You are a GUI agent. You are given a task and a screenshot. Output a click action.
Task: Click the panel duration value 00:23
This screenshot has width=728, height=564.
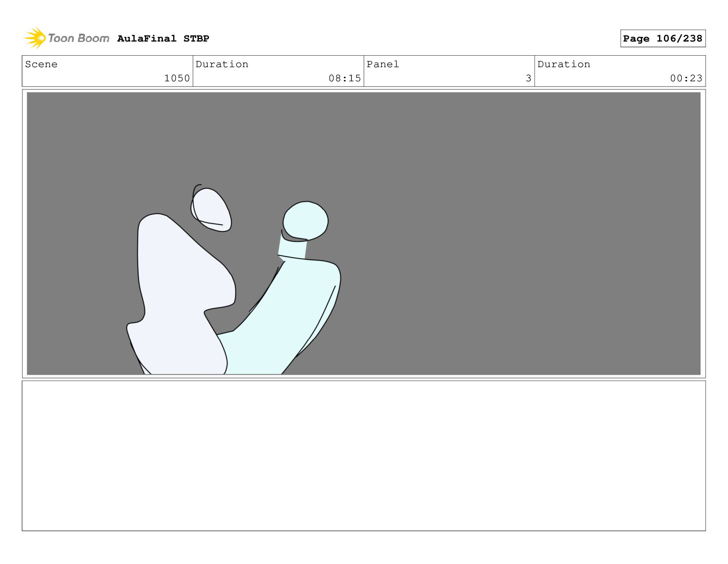coord(686,78)
